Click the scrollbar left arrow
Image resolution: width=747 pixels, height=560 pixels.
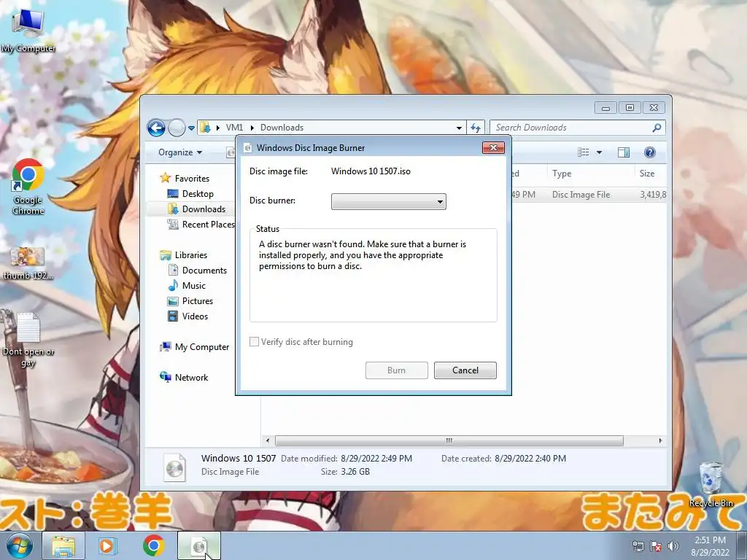pos(267,441)
